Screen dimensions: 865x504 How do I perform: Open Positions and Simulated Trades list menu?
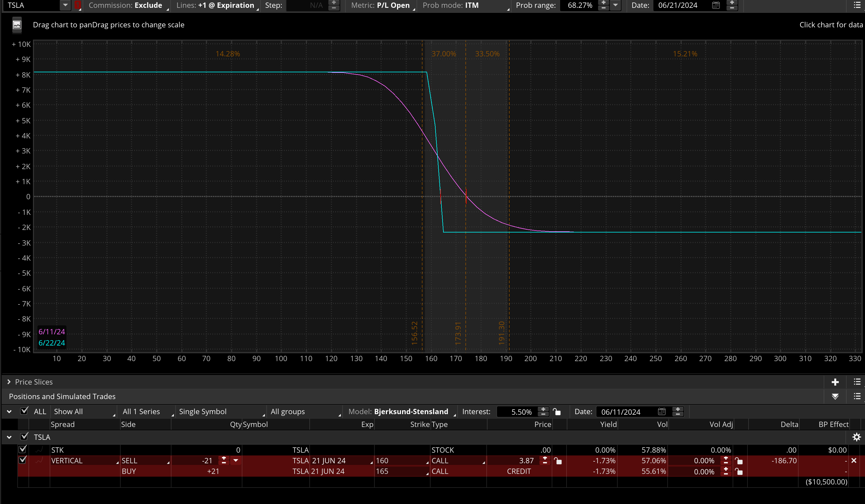(x=857, y=396)
